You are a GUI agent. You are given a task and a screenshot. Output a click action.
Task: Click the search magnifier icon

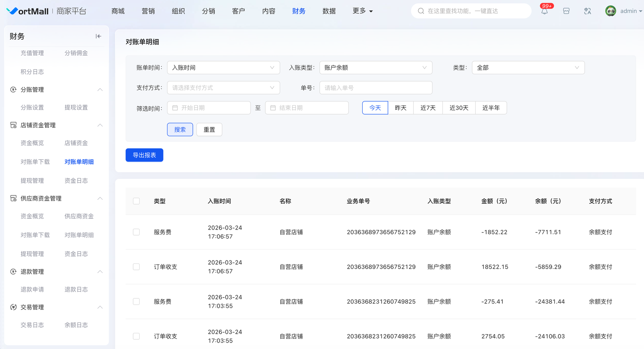click(x=421, y=11)
